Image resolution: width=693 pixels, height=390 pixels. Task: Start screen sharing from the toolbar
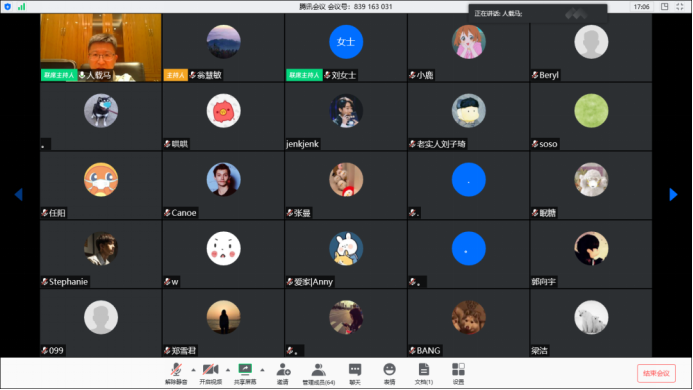[x=245, y=374]
